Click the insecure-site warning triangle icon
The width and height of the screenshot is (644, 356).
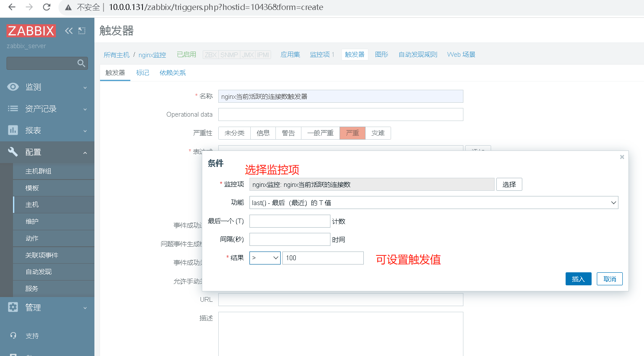[68, 7]
